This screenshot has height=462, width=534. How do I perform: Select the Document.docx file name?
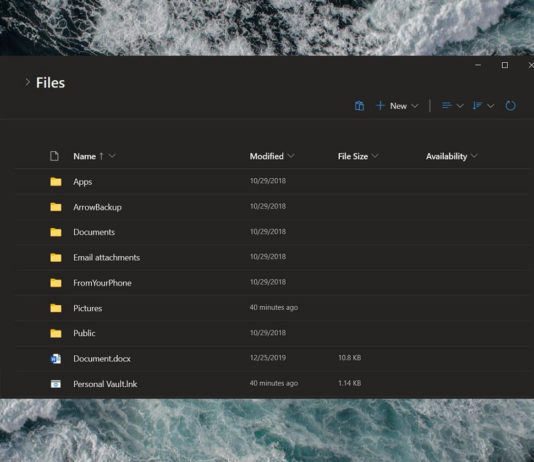pos(102,359)
